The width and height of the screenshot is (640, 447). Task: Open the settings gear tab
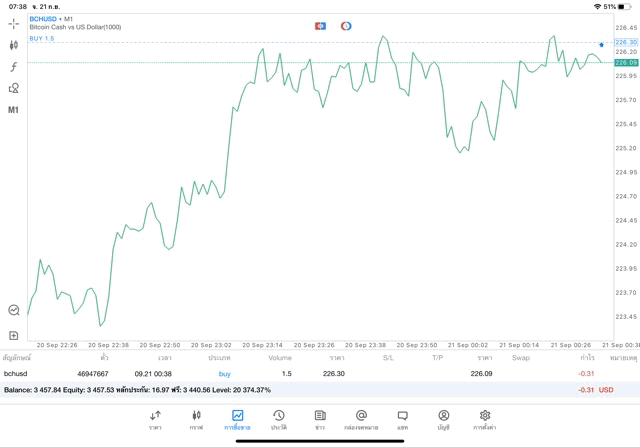coord(485,419)
